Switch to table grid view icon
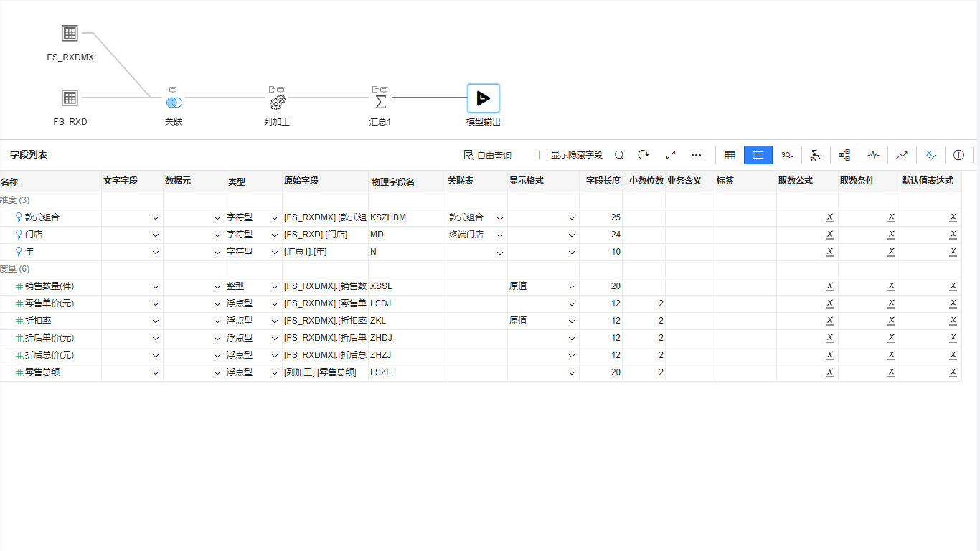This screenshot has height=551, width=980. pos(730,154)
